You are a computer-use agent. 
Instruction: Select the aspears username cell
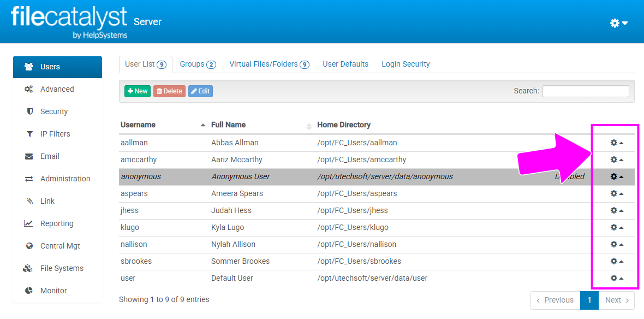coord(134,193)
